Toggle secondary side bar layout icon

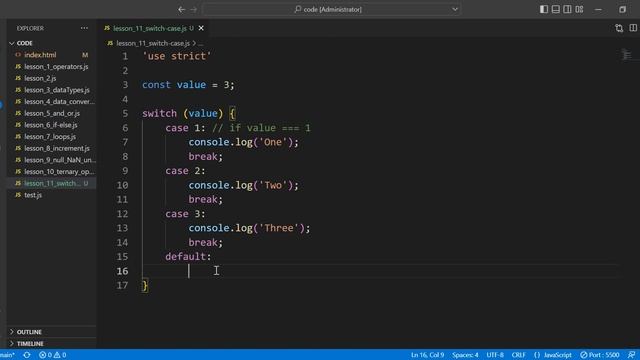click(567, 9)
